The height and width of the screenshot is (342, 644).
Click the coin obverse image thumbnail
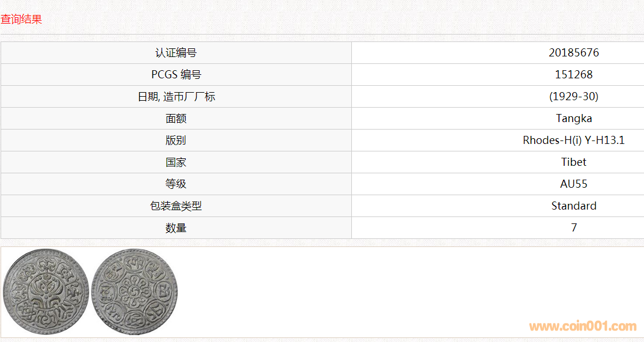click(x=45, y=292)
